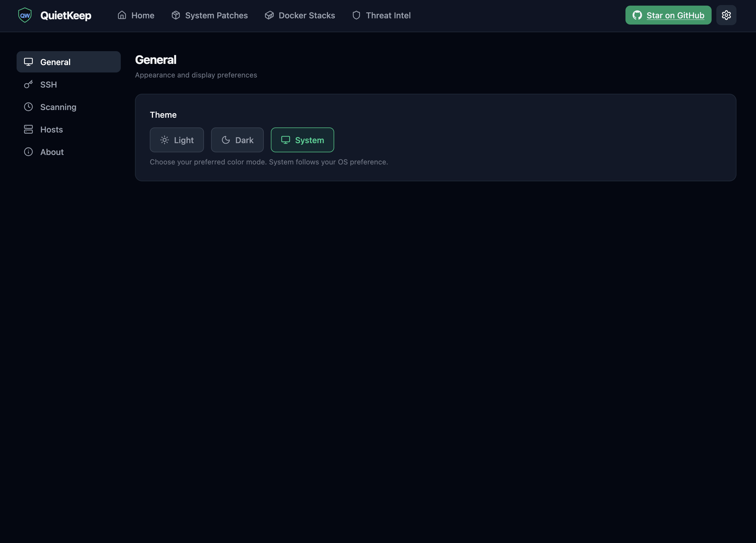756x543 pixels.
Task: Enable Dark theme
Action: click(x=237, y=140)
